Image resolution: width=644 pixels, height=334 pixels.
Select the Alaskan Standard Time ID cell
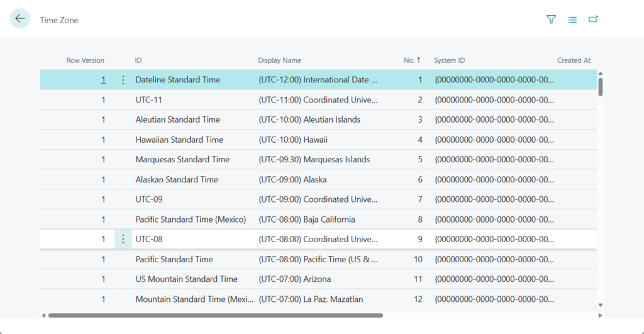[177, 179]
